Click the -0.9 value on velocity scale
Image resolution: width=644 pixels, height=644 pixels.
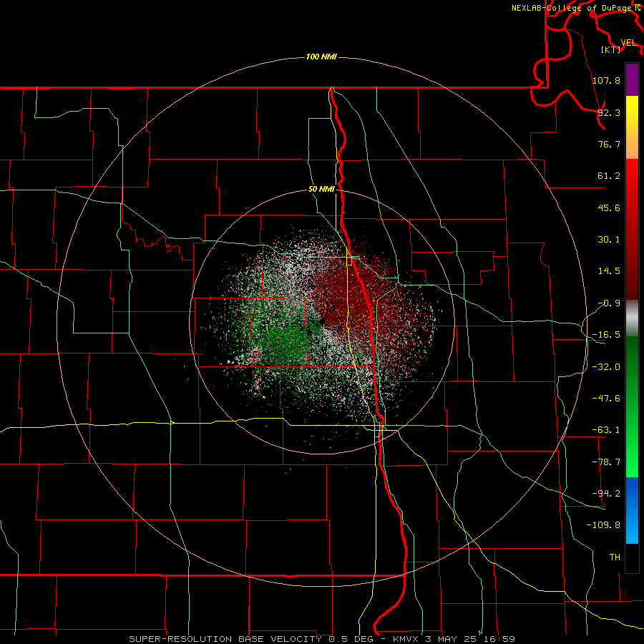(x=609, y=303)
